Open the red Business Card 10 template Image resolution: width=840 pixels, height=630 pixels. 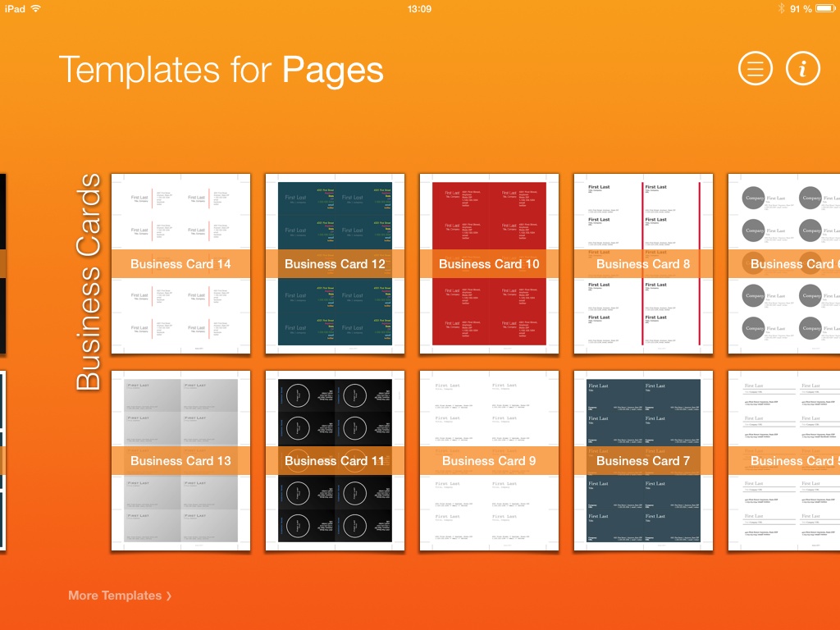489,264
